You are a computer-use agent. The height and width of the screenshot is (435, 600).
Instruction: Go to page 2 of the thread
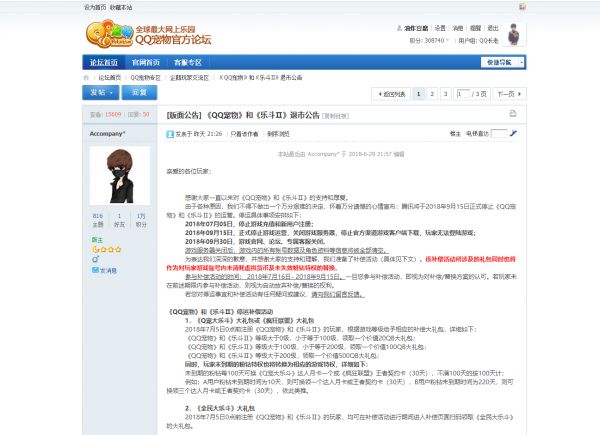[430, 93]
